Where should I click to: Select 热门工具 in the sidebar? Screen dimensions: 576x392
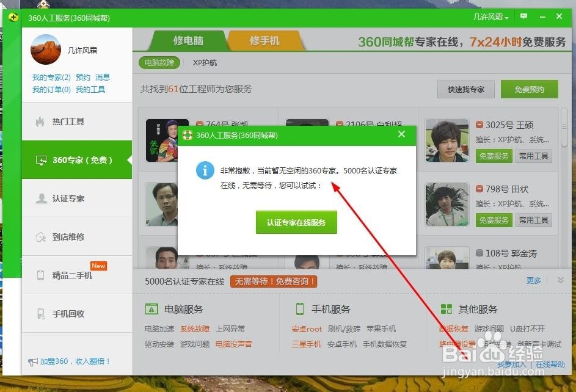(x=77, y=122)
